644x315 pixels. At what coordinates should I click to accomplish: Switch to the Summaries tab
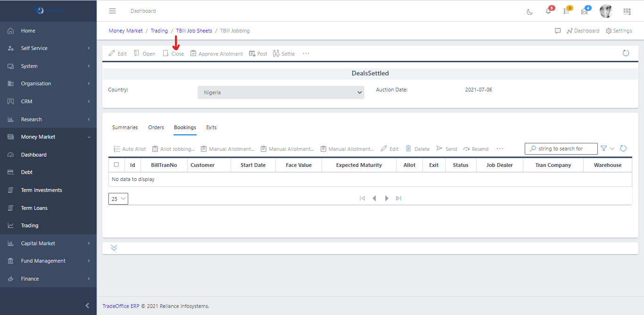[x=125, y=127]
